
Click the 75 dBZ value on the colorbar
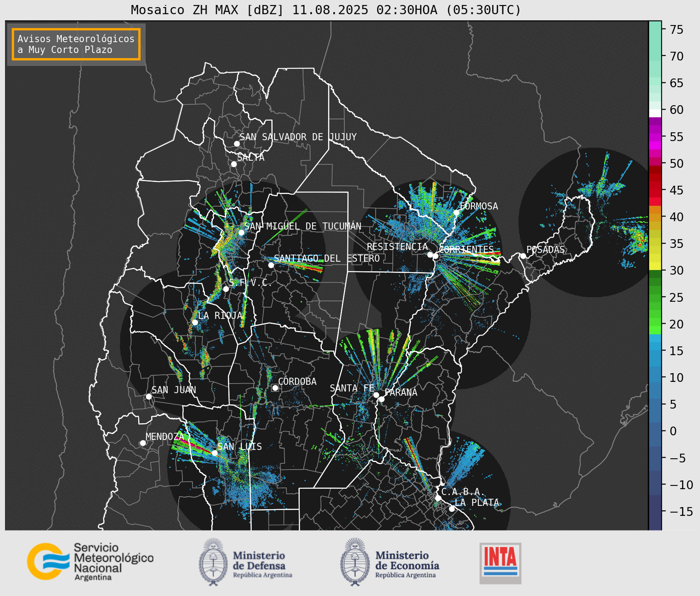(x=677, y=30)
